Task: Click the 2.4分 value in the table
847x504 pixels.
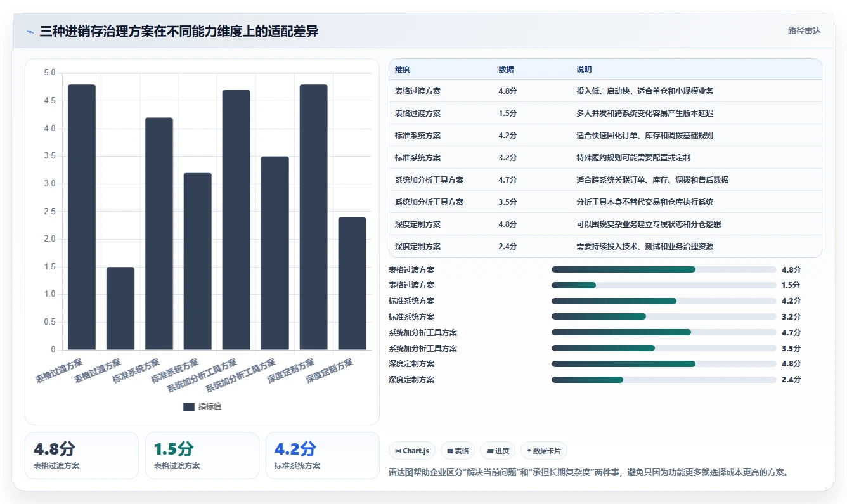Action: [508, 247]
